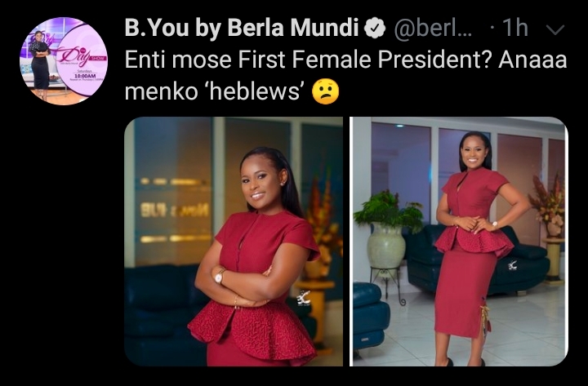Click the word 'Anaaa' in the tweet
Viewport: 588px width, 386px height.
click(x=532, y=60)
